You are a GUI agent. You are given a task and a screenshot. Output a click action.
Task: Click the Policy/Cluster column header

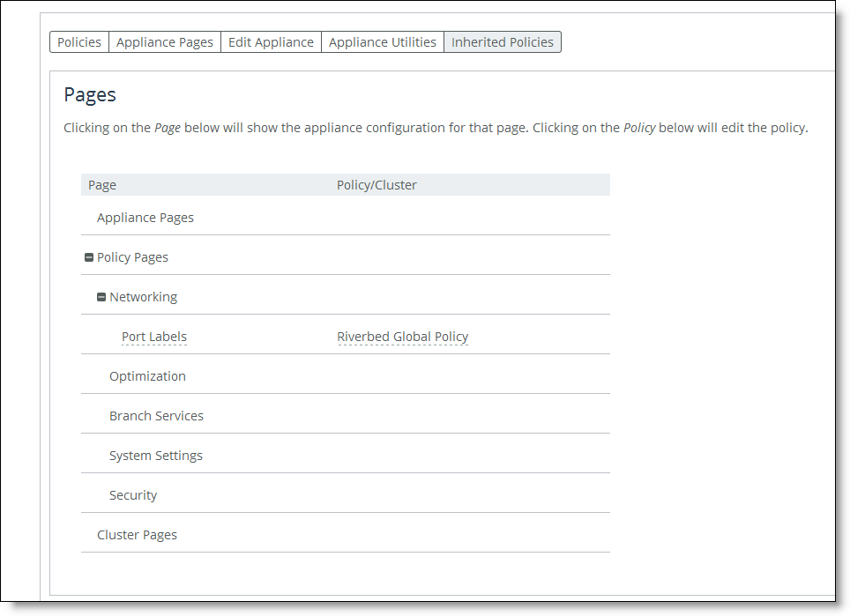tap(377, 185)
